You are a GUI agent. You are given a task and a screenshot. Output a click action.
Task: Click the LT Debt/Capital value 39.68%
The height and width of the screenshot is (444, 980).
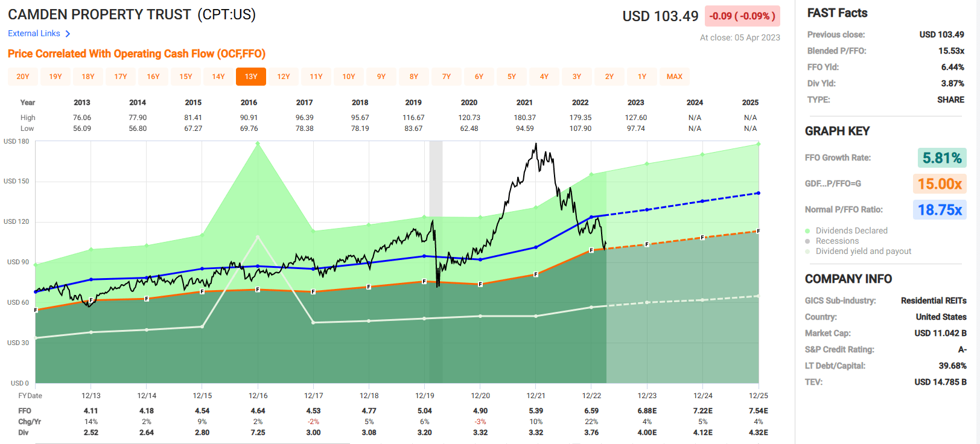(x=952, y=366)
